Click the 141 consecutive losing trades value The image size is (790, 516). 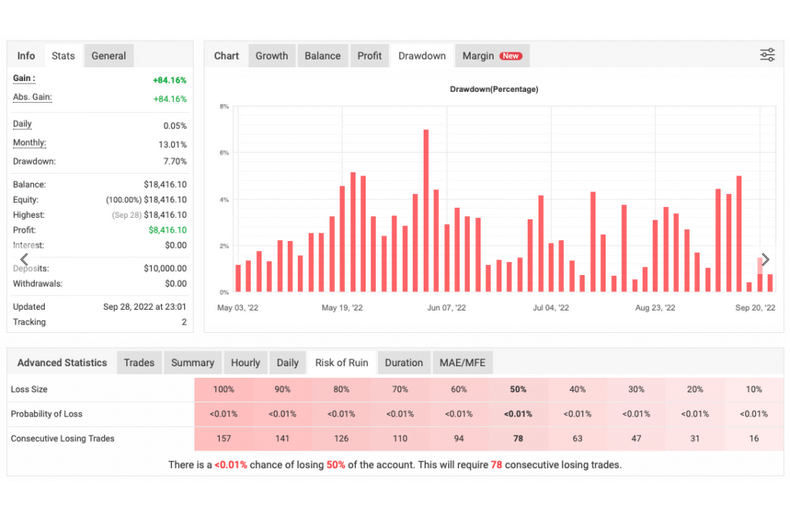282,438
